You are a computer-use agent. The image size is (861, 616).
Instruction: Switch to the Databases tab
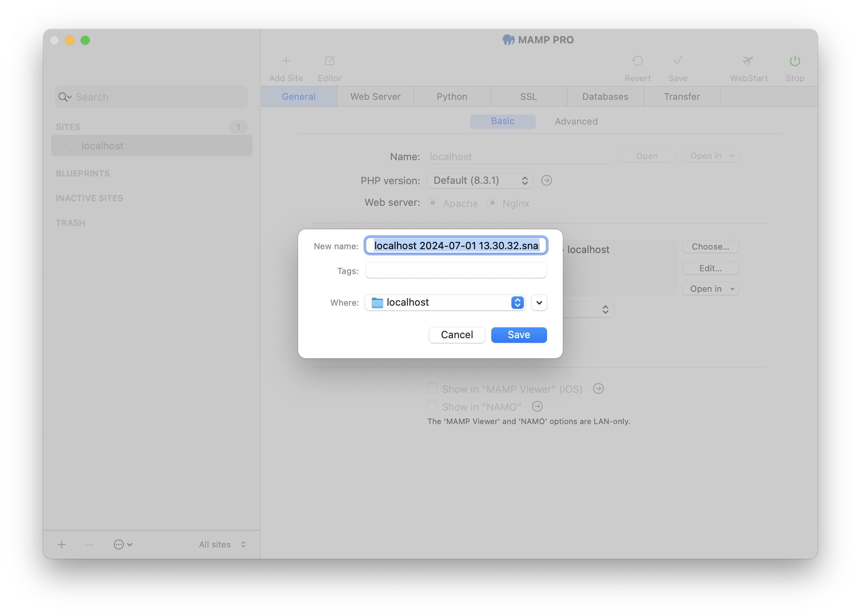coord(605,97)
